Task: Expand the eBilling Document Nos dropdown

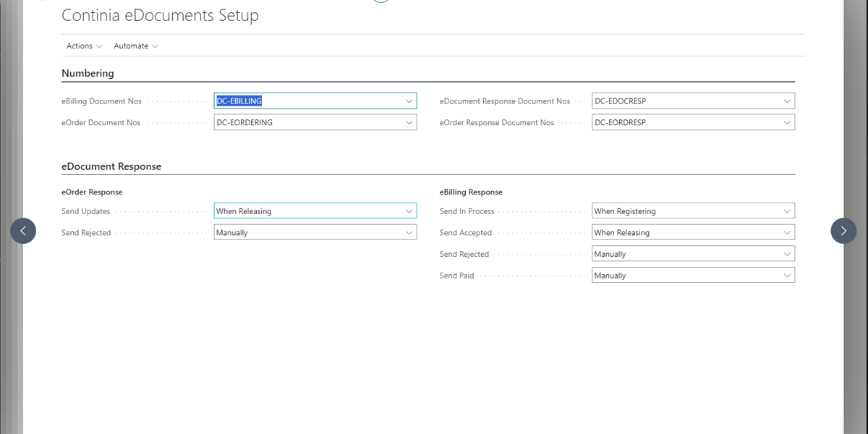Action: 409,101
